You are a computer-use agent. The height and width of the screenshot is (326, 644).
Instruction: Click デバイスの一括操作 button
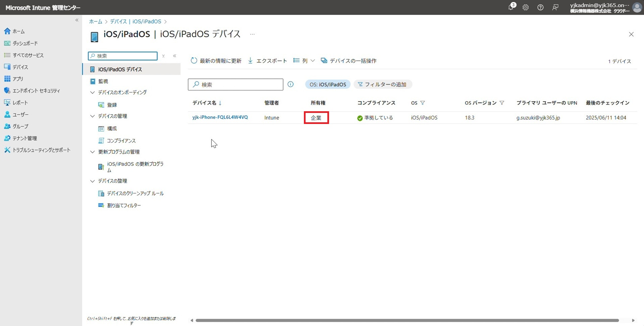click(x=348, y=61)
